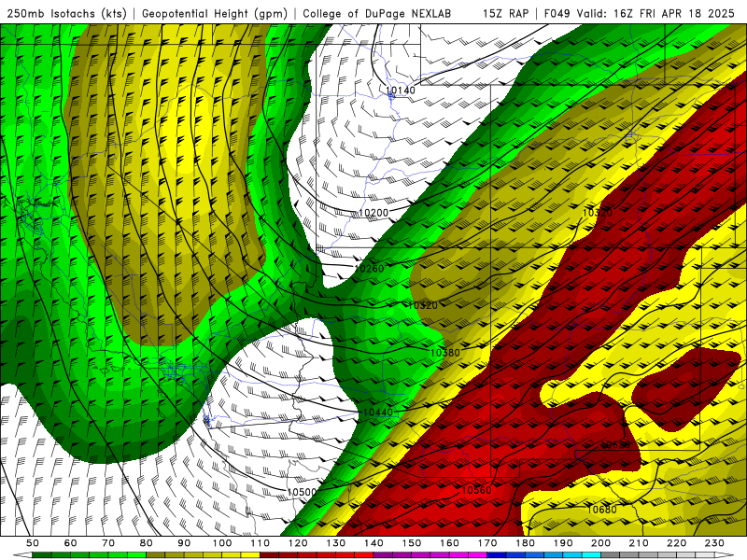The image size is (747, 560).
Task: Click the 170 knot color scale label
Action: tap(486, 543)
